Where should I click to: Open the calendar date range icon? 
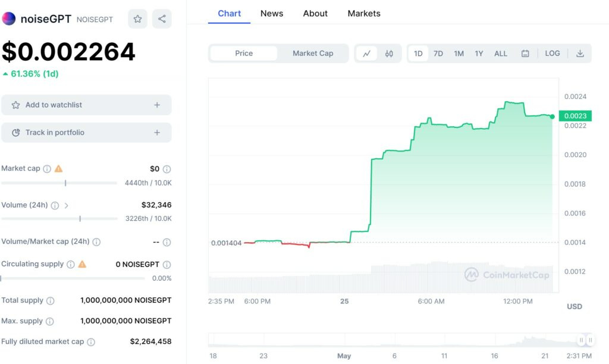[x=525, y=54]
